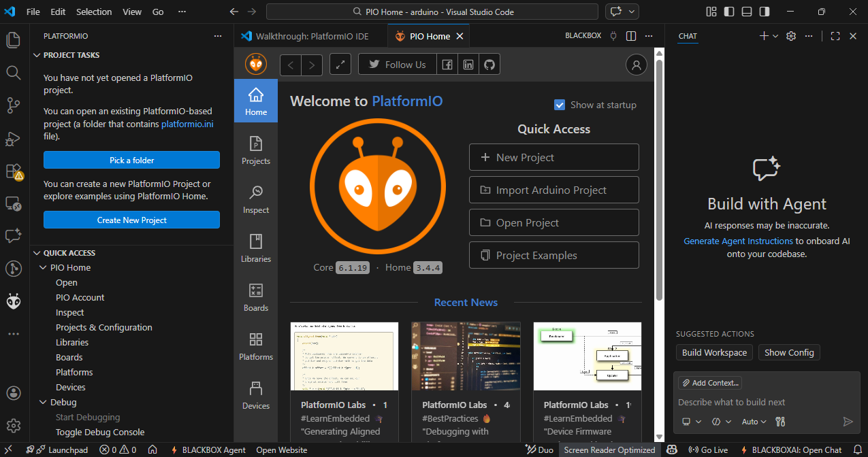868x457 pixels.
Task: Open Projects in PIO Home sidebar
Action: tap(256, 150)
